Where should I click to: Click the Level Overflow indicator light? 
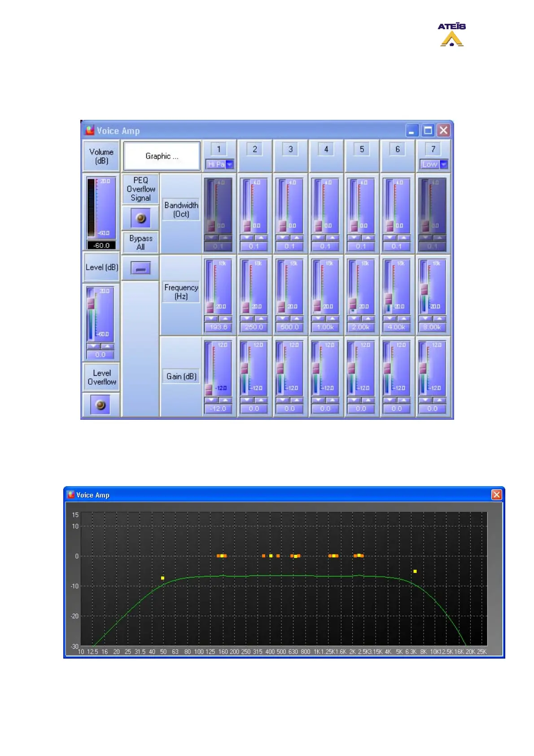[x=101, y=405]
